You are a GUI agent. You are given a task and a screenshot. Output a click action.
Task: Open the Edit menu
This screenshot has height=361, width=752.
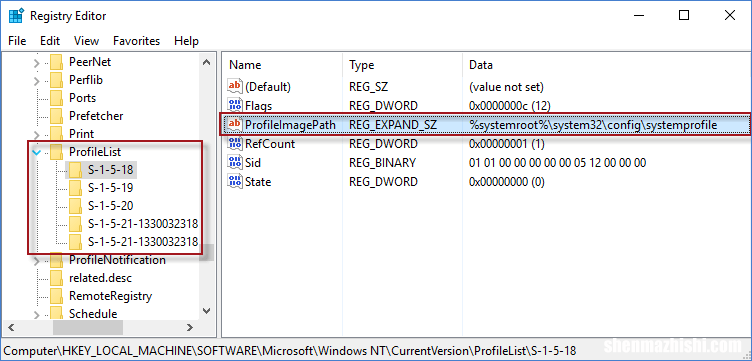coord(50,41)
